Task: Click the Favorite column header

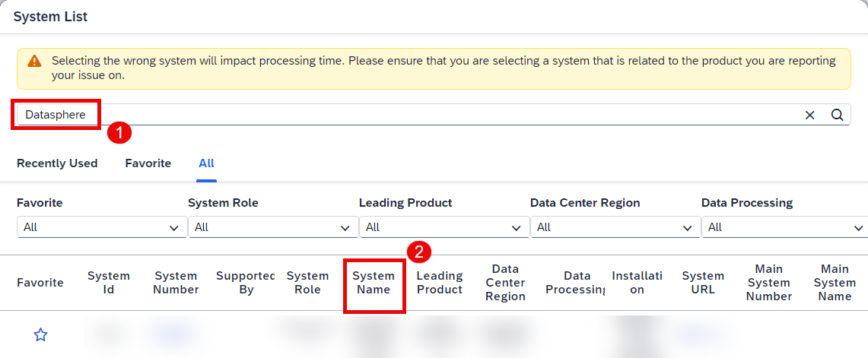Action: (x=40, y=283)
